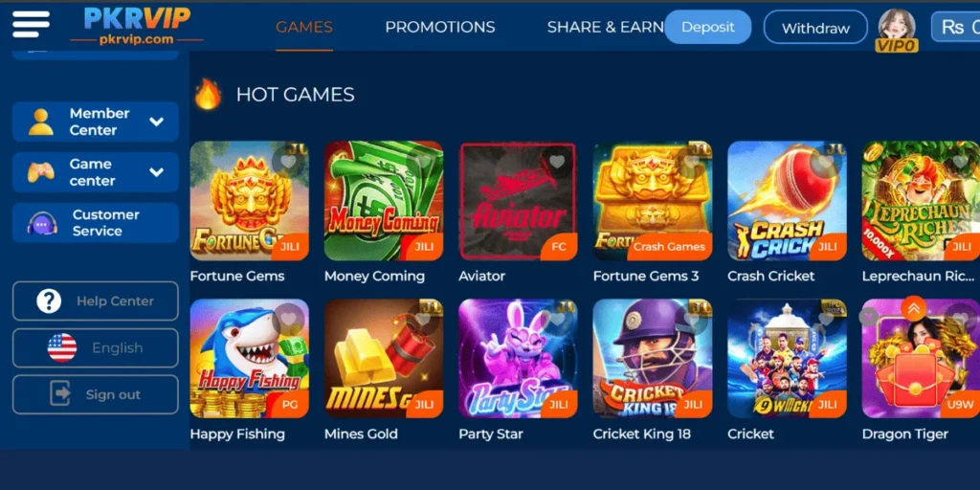Click the Game center controller icon
This screenshot has height=490, width=980.
[40, 172]
